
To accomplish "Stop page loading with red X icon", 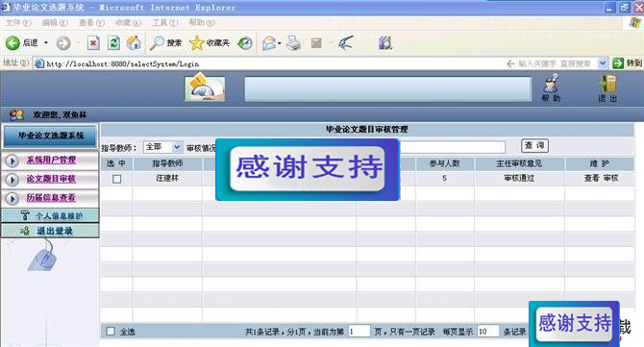I will click(x=93, y=42).
